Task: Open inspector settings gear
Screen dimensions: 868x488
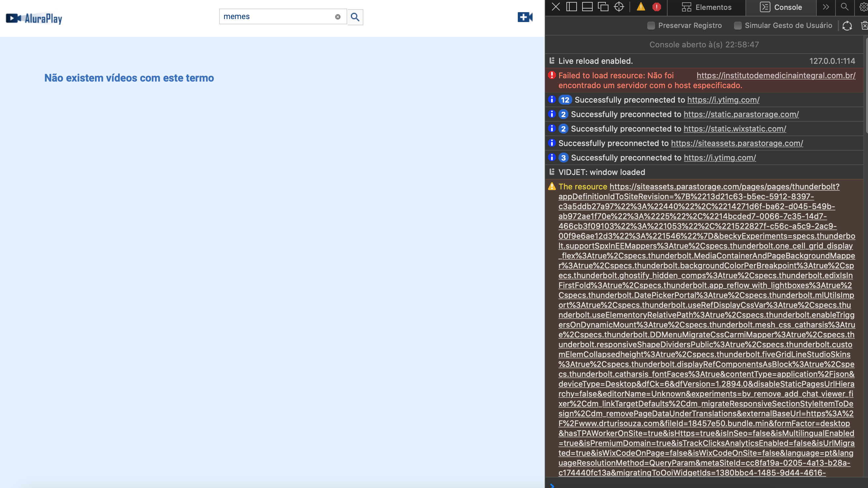Action: point(864,7)
